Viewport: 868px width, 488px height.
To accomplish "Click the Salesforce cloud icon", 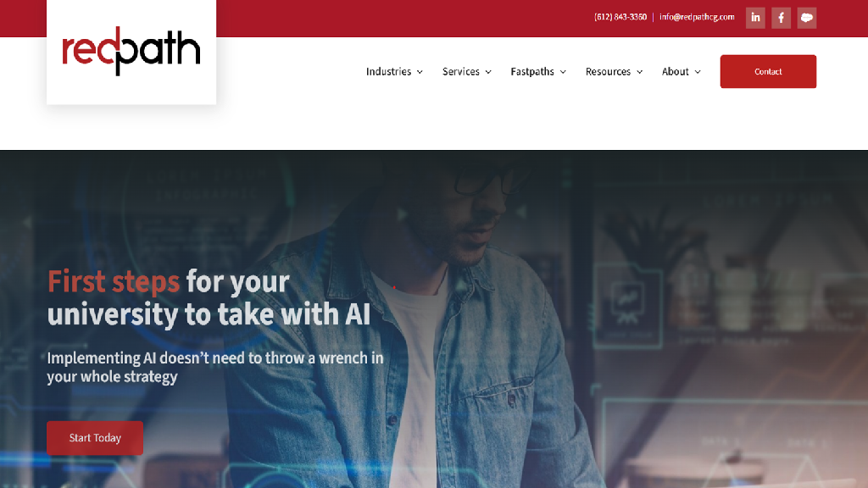I will 807,18.
